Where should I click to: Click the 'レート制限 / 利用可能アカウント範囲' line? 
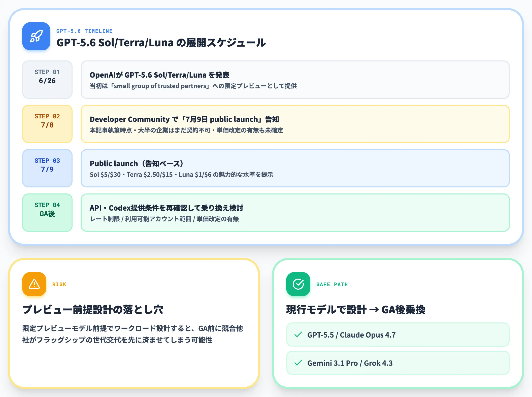(164, 219)
